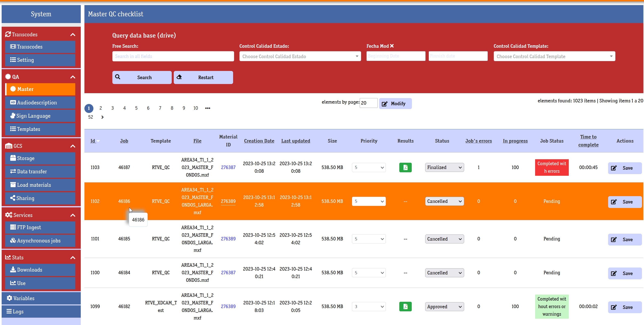Open Transcodes submenu item with film icon
The height and width of the screenshot is (325, 644).
(40, 47)
